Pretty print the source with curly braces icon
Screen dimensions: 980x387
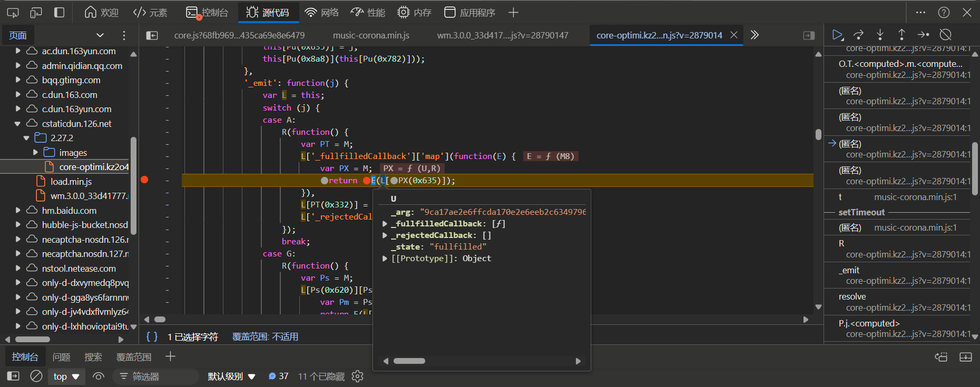(x=152, y=336)
